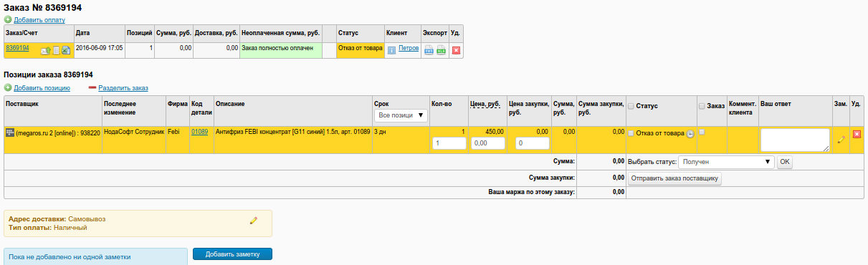Toggle the Статус header checkbox

click(631, 106)
